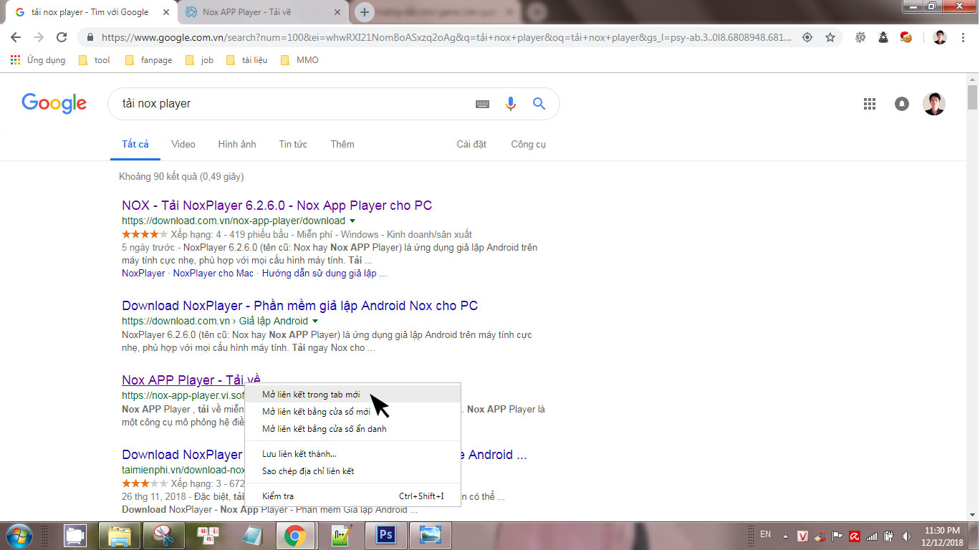
Task: Show hidden tray icons arrow
Action: [786, 536]
